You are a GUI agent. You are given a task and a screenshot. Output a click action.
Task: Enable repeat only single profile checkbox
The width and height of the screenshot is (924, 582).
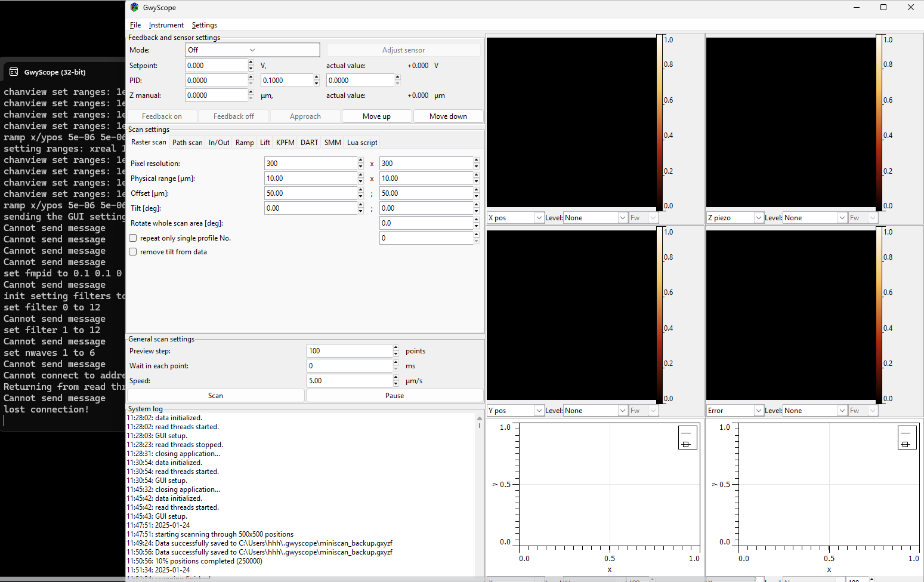click(133, 238)
